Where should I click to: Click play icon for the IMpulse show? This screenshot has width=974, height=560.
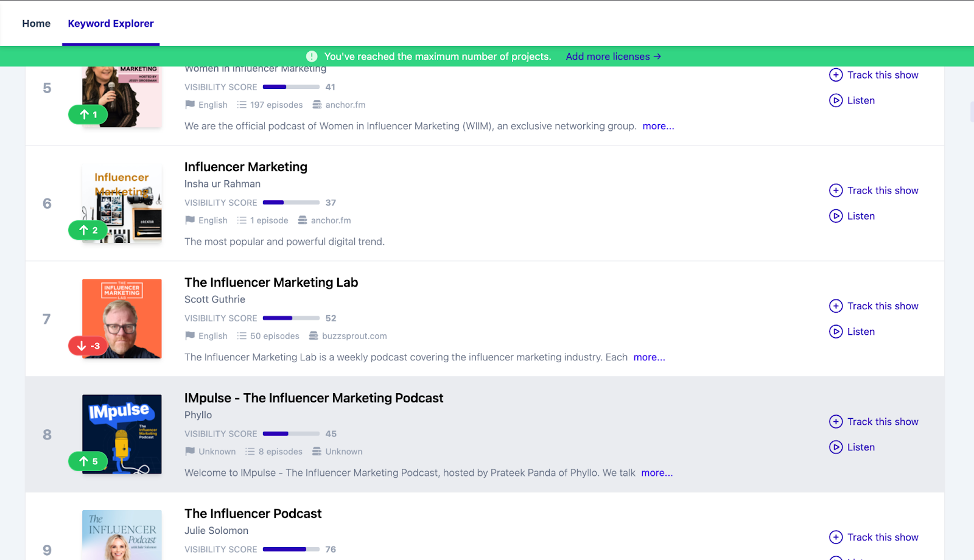tap(836, 447)
